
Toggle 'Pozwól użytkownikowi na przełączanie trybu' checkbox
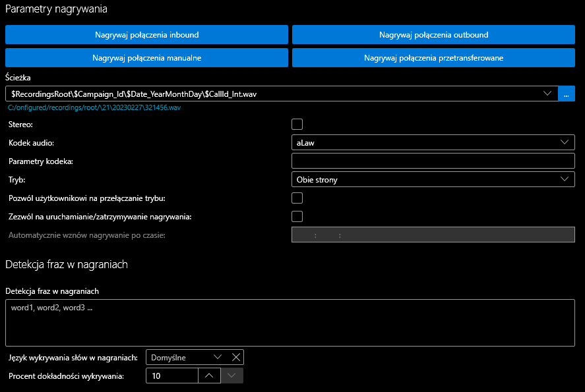[x=297, y=198]
